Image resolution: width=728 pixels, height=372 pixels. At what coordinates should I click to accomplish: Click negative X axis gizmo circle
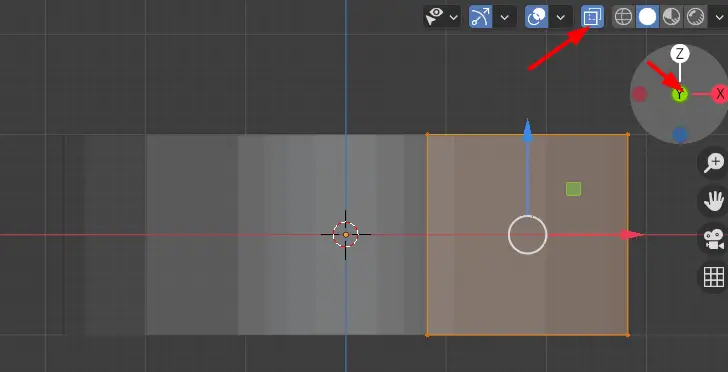click(x=640, y=94)
